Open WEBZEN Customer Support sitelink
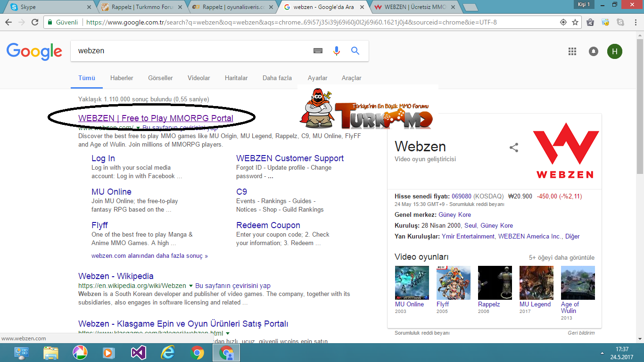The height and width of the screenshot is (362, 644). click(x=290, y=158)
